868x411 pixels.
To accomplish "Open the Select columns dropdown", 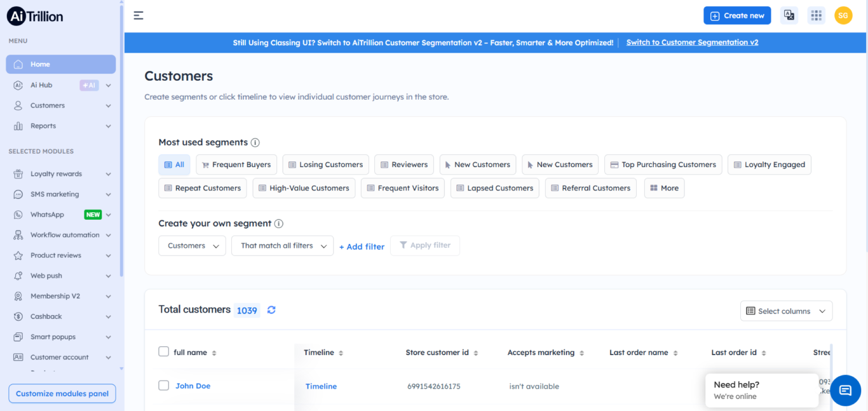I will 786,311.
